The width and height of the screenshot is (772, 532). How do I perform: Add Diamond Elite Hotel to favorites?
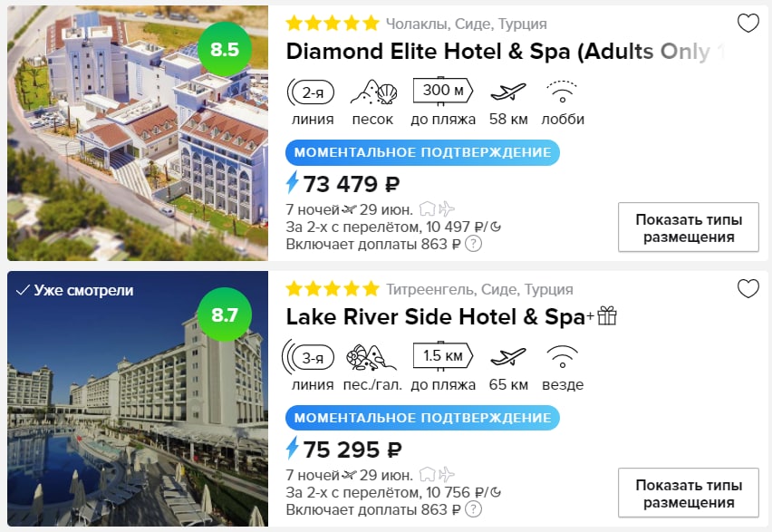(x=748, y=24)
